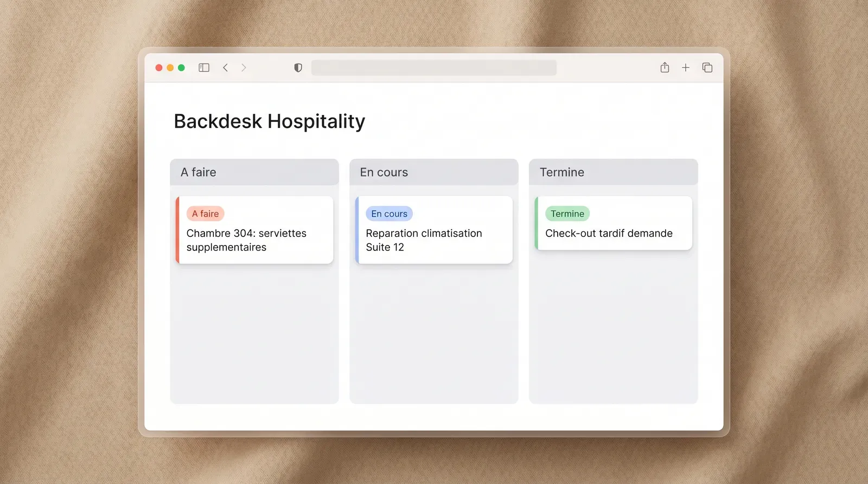Open Check-out tardif demande card

[614, 223]
